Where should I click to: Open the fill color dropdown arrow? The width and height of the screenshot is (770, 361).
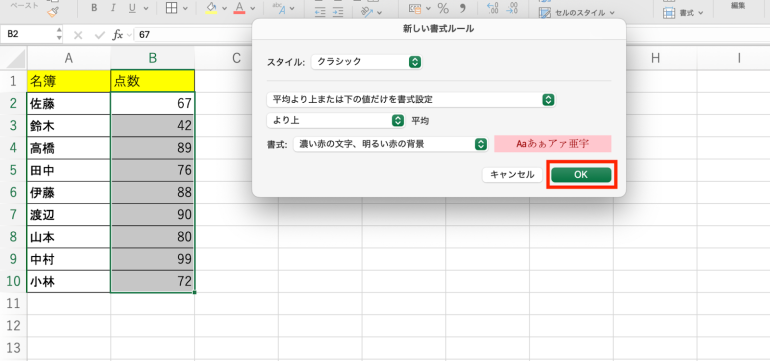click(224, 8)
